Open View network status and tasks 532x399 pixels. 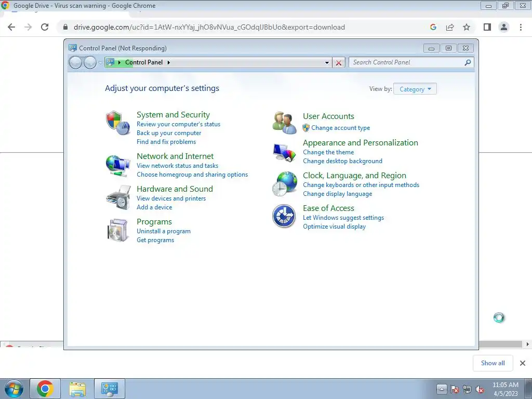pos(178,166)
